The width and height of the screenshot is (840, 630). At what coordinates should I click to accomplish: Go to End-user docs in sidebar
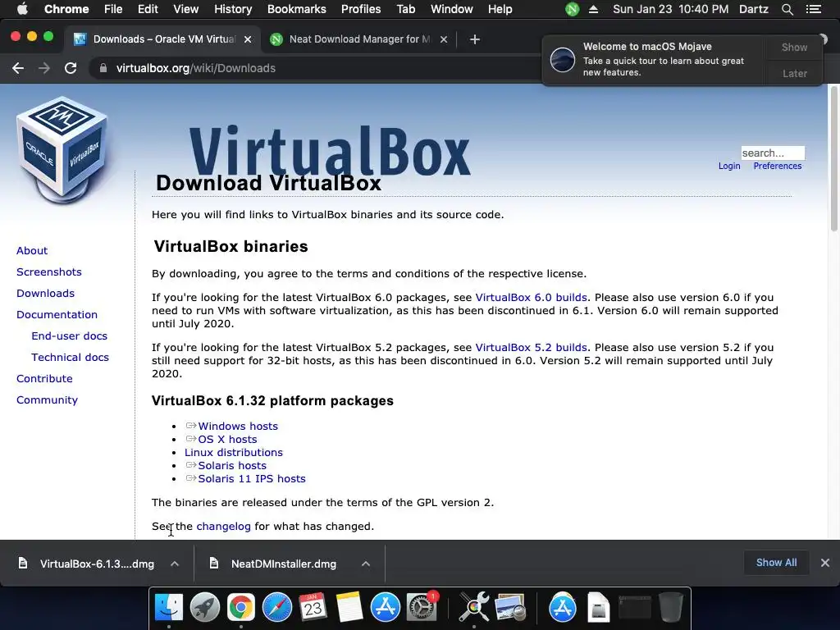pyautogui.click(x=69, y=336)
